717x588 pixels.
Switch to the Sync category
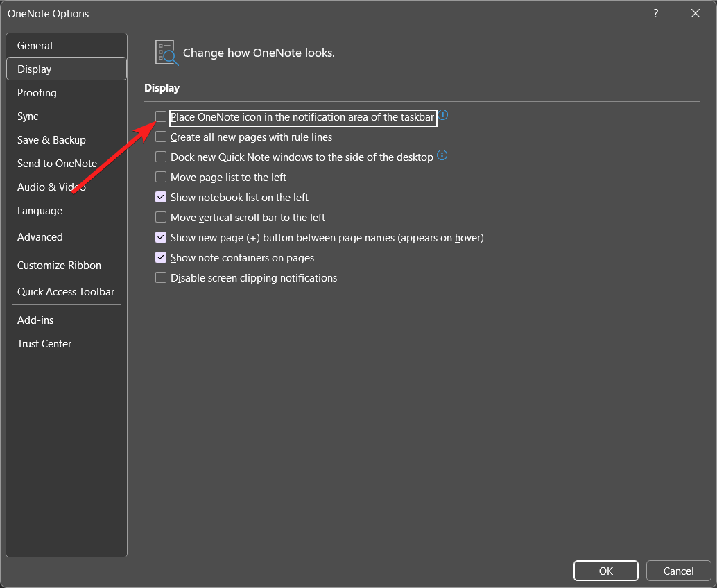click(67, 116)
